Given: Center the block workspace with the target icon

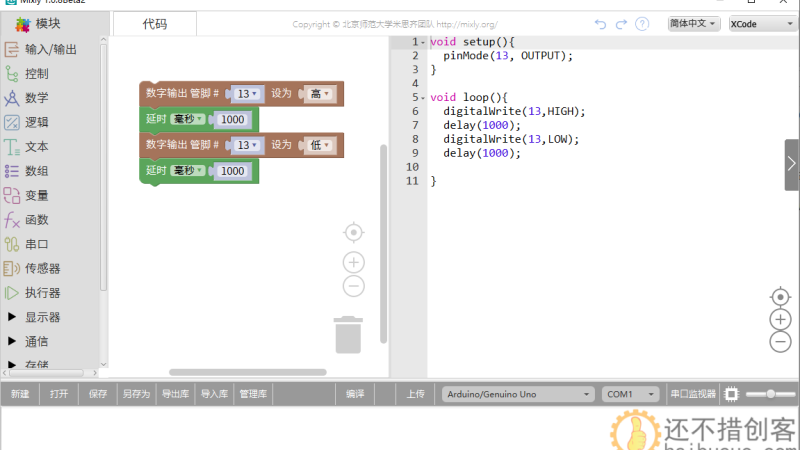Looking at the screenshot, I should point(353,232).
